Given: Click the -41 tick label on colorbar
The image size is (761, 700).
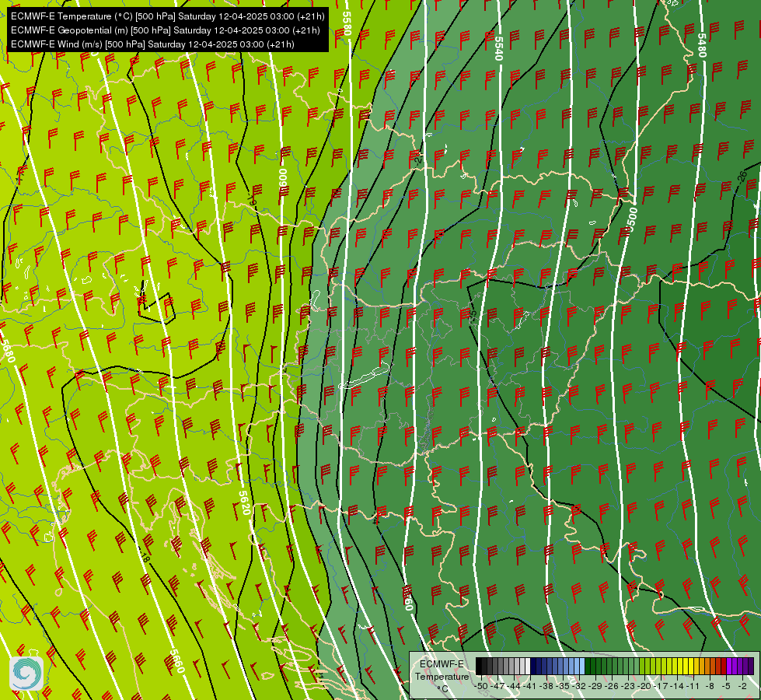Looking at the screenshot, I should [x=530, y=686].
